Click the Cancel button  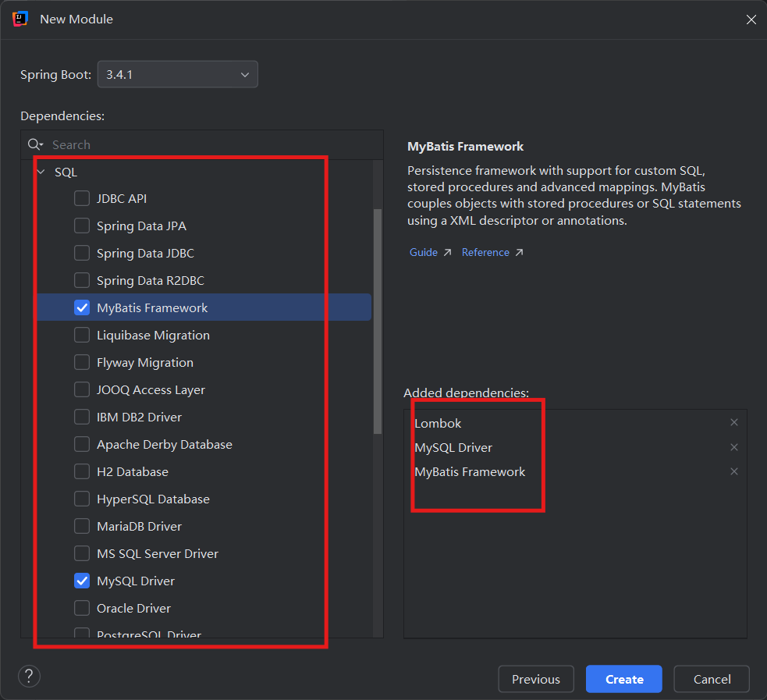point(712,679)
